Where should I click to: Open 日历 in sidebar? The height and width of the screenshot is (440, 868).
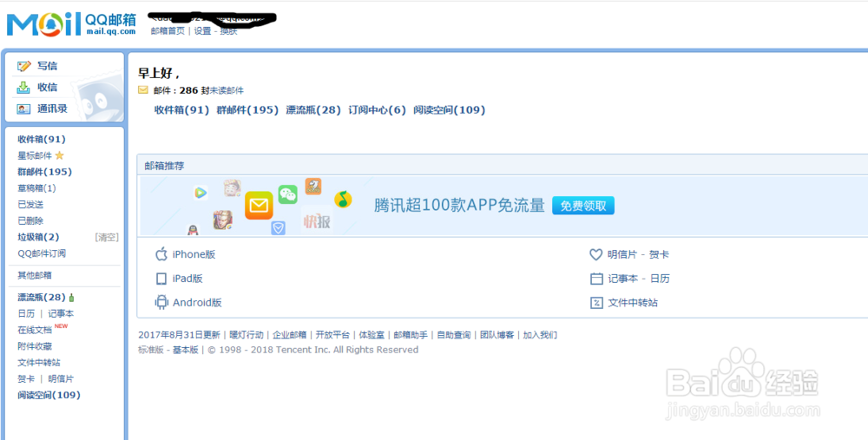point(26,314)
